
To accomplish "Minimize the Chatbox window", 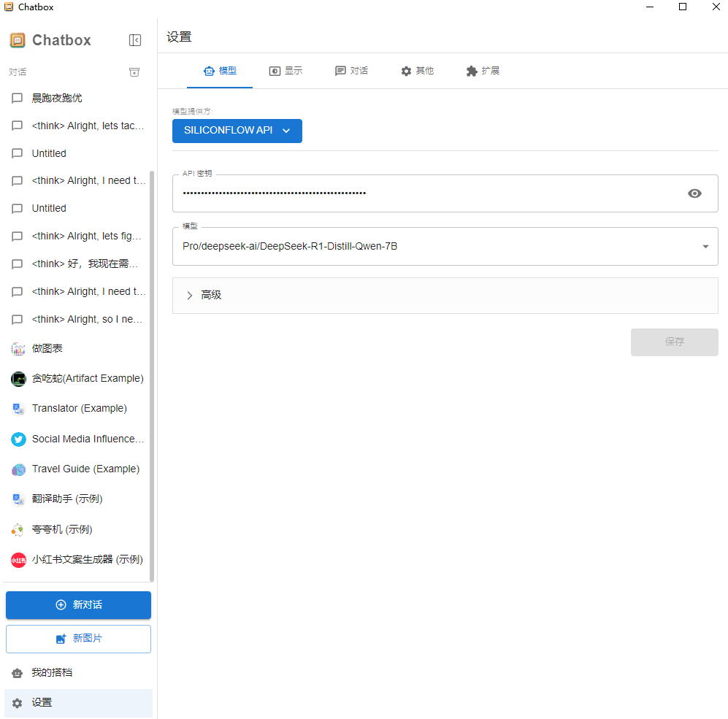I will point(650,7).
